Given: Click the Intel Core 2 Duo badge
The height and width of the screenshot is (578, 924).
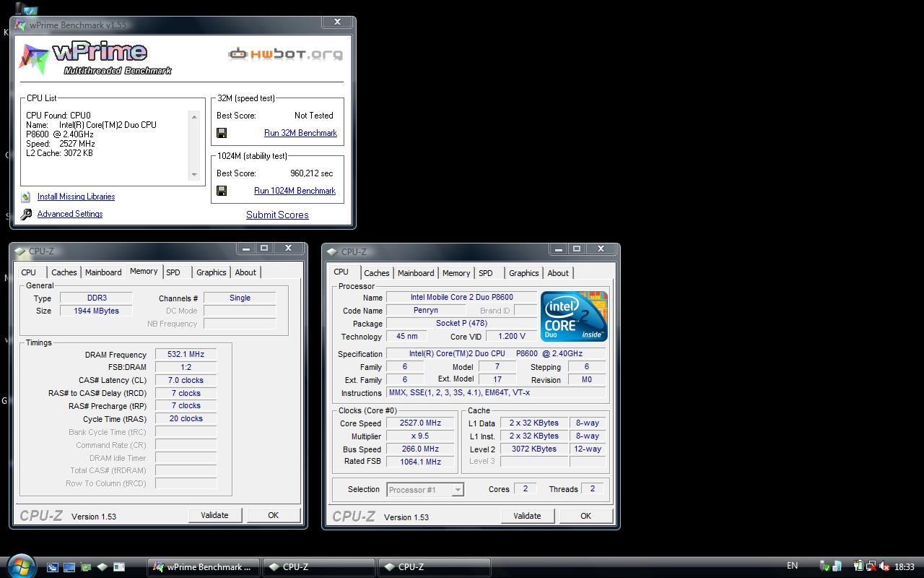Looking at the screenshot, I should [x=575, y=316].
